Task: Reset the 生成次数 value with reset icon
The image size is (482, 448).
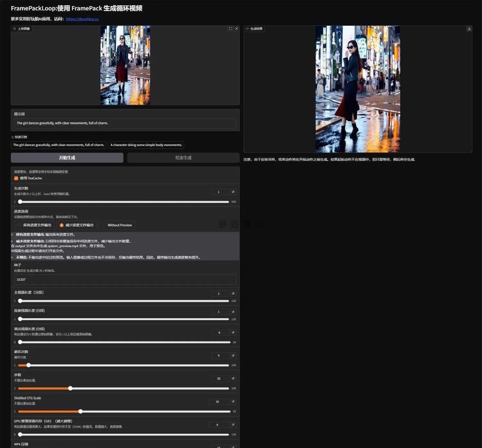Action: coord(233,192)
